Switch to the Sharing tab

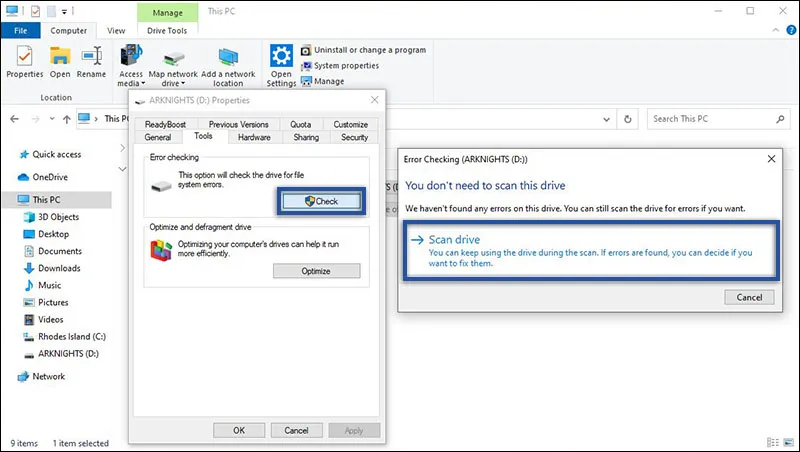coord(306,137)
